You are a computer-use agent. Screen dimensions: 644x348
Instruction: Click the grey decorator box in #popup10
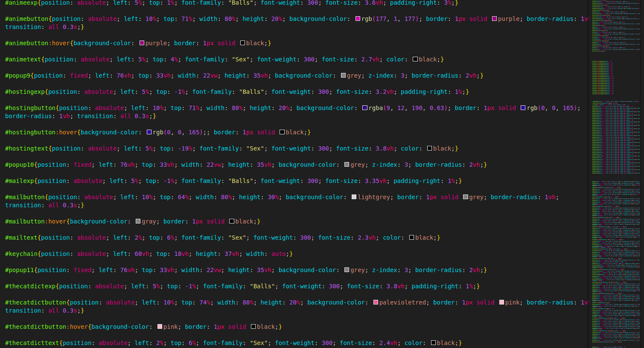[346, 165]
